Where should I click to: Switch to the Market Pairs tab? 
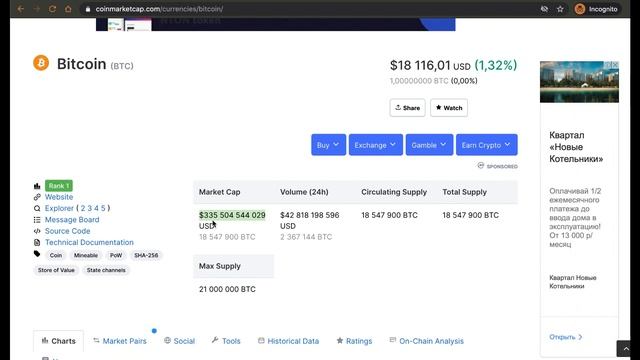coord(120,341)
